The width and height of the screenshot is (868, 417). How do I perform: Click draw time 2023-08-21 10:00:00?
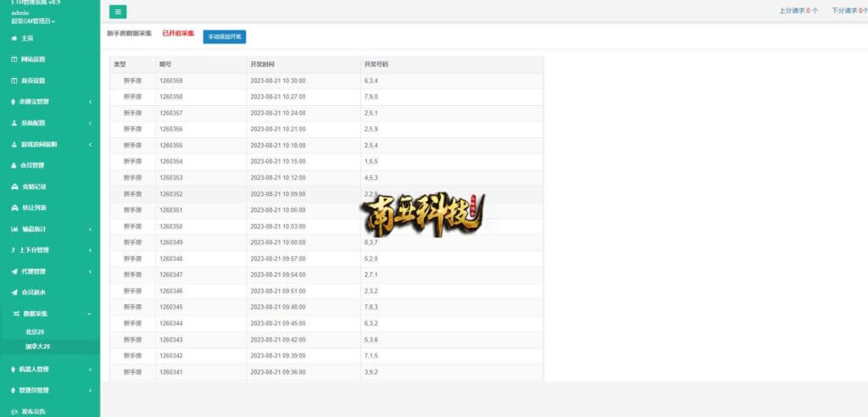click(x=278, y=242)
